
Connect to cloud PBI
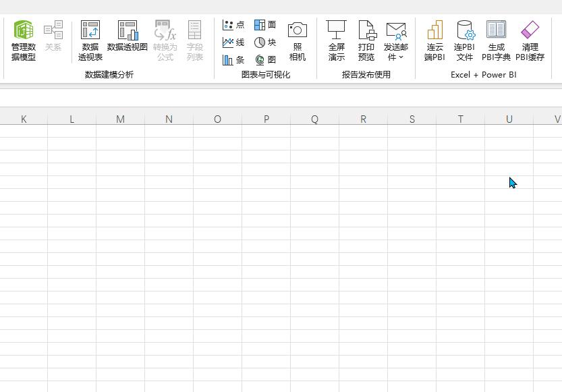tap(432, 39)
